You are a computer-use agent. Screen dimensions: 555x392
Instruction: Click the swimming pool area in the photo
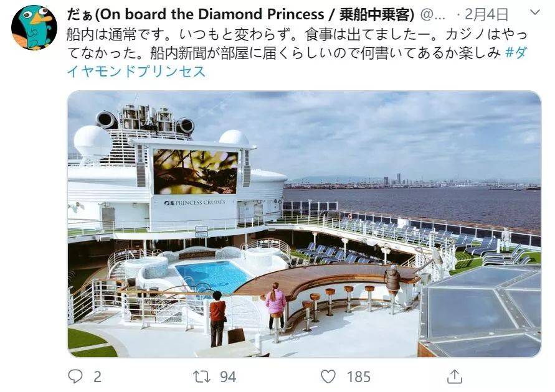pyautogui.click(x=214, y=276)
